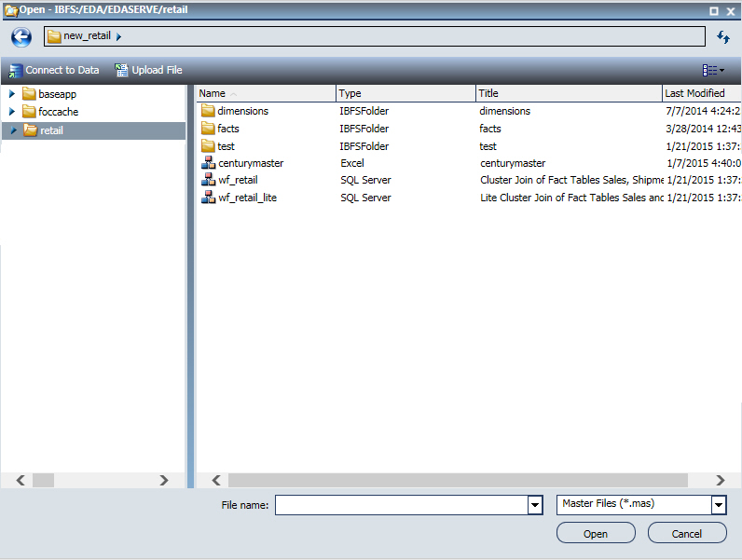Screen dimensions: 742x560
Task: Click the 'Cluster Join of Fact Tables' title cell
Action: [571, 180]
